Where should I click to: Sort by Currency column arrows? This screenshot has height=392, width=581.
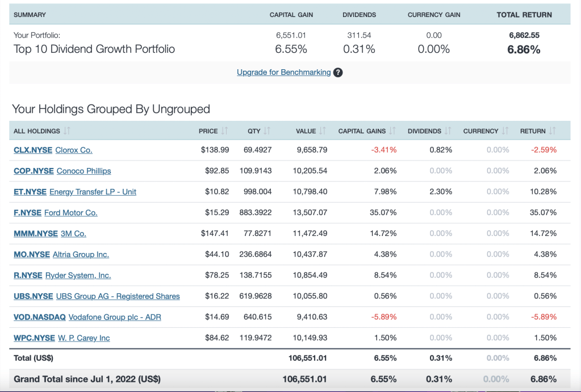pos(505,131)
